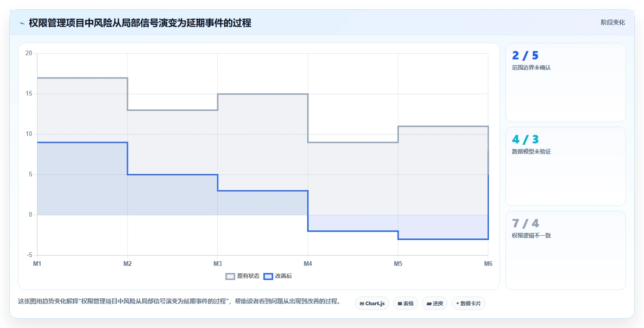
Task: Click the M6 axis label
Action: pos(488,264)
